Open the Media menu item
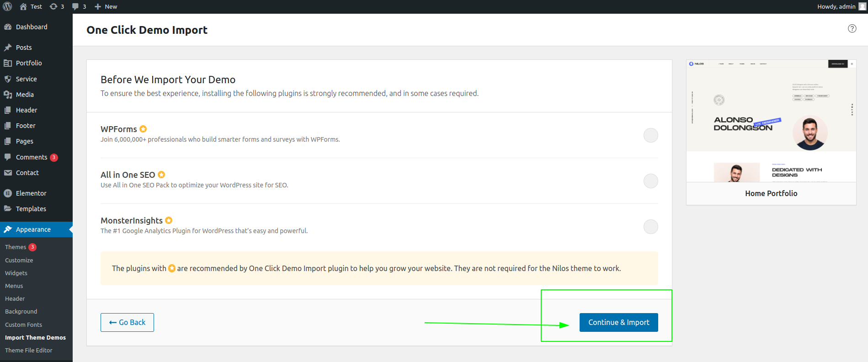Screen dimensions: 868x362 click(x=36, y=95)
